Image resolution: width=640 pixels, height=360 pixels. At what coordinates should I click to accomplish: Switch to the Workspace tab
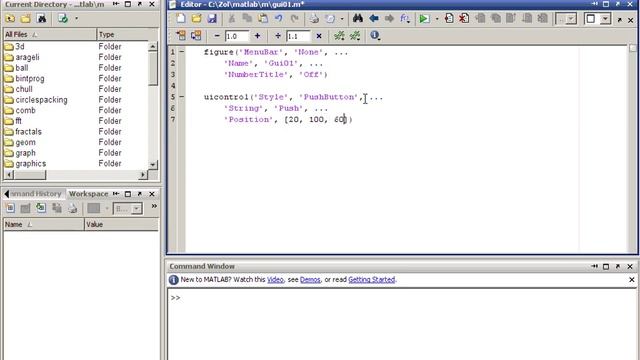pos(88,194)
